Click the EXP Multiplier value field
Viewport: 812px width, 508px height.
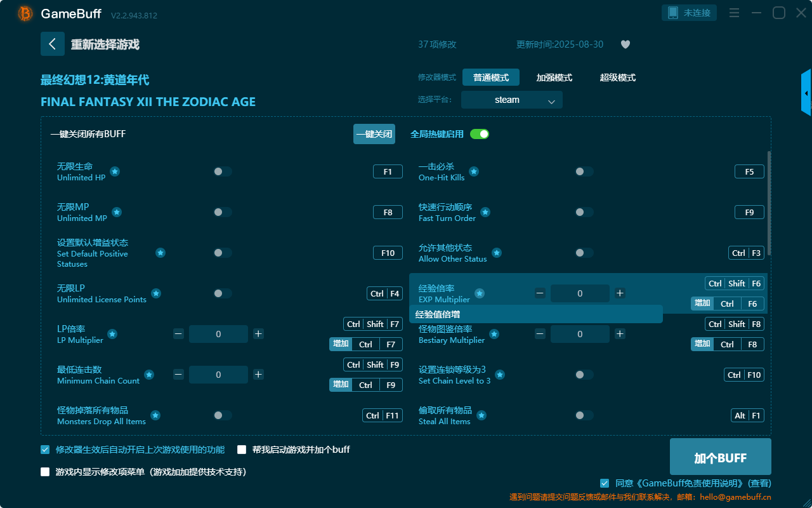point(580,293)
